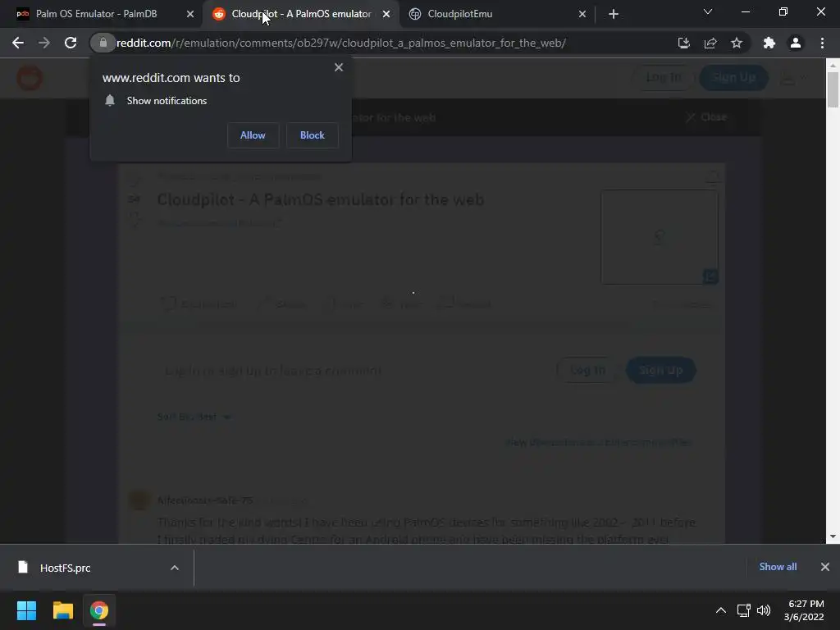Click the Log In button in reddit header
Viewport: 840px width, 630px height.
(664, 78)
